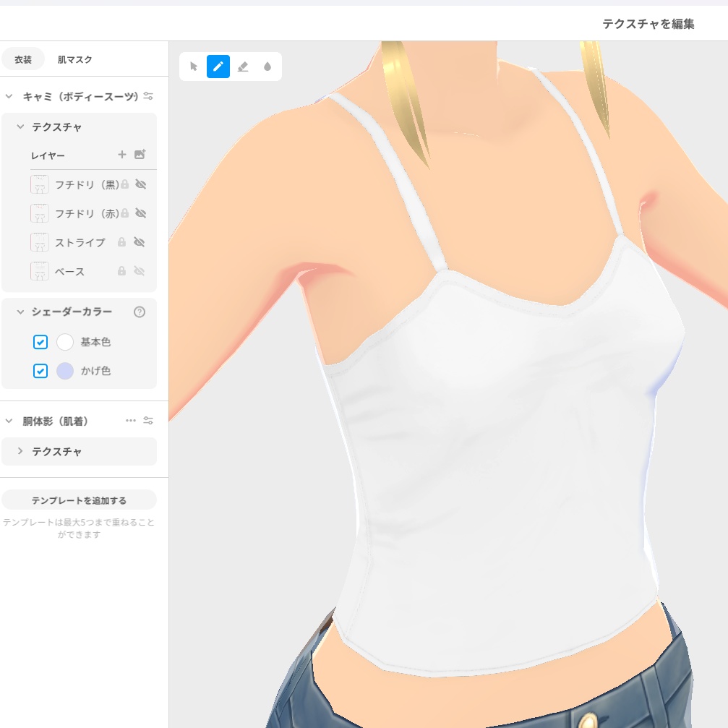Pick the fill bucket droplet tool
Screen dimensions: 728x728
click(x=267, y=67)
